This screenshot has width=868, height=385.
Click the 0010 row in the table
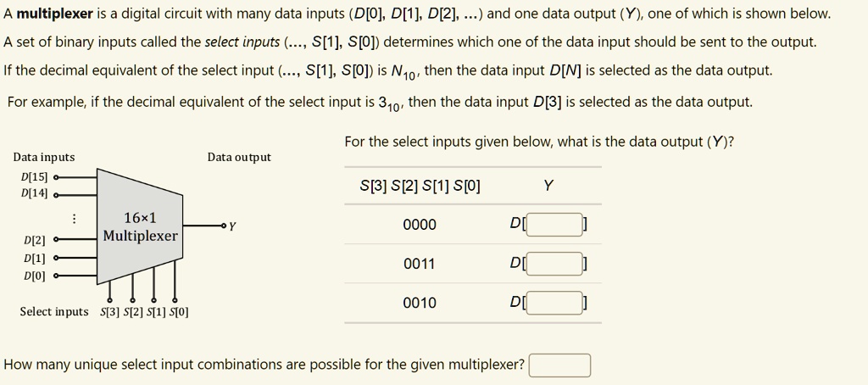coord(473,303)
